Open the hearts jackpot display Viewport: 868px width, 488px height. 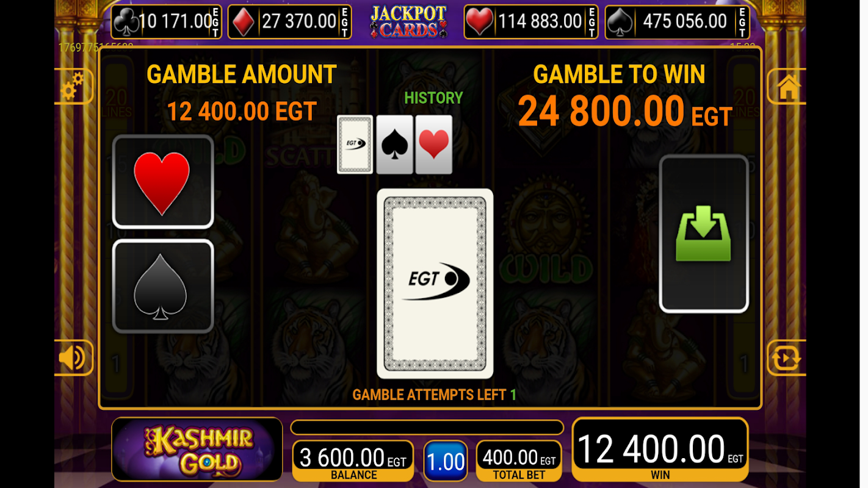531,22
